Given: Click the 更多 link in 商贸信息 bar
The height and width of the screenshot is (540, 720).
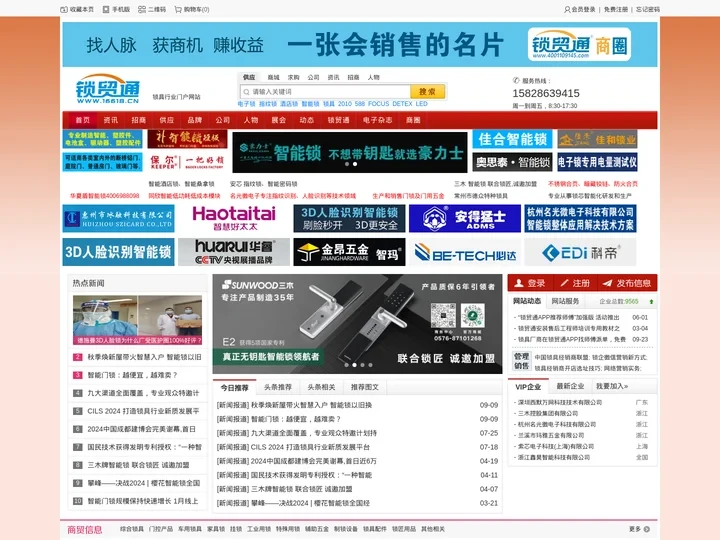Looking at the screenshot, I should coord(635,529).
